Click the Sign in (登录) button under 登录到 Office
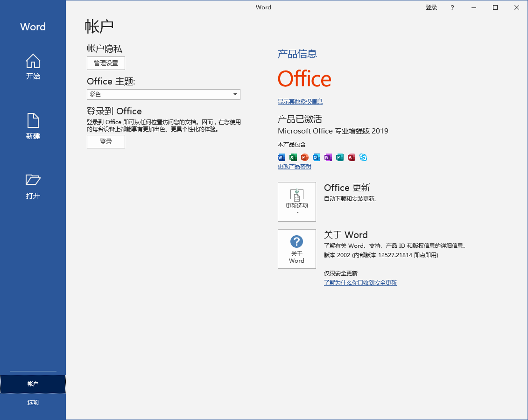Viewport: 528px width, 420px height. [x=106, y=141]
